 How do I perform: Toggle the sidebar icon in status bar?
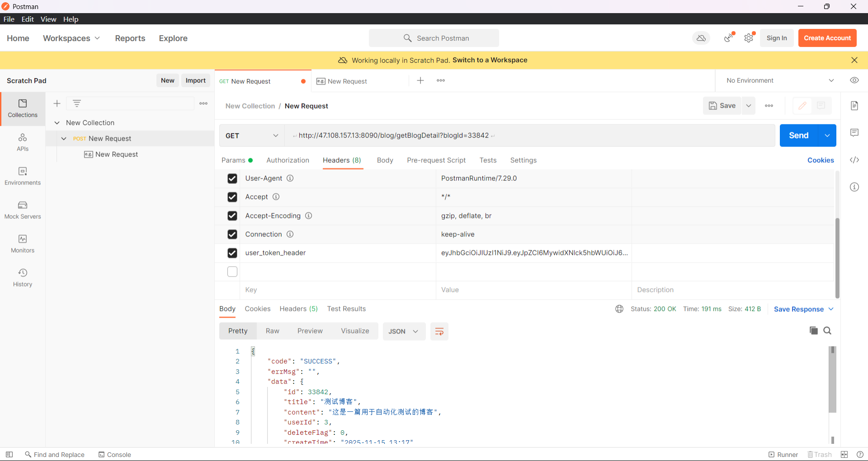click(x=9, y=455)
